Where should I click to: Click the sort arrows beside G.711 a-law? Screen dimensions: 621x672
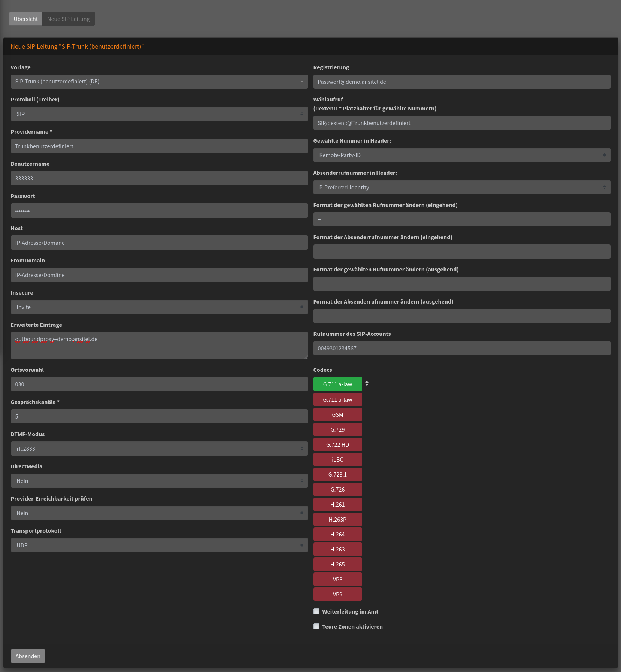pyautogui.click(x=367, y=384)
